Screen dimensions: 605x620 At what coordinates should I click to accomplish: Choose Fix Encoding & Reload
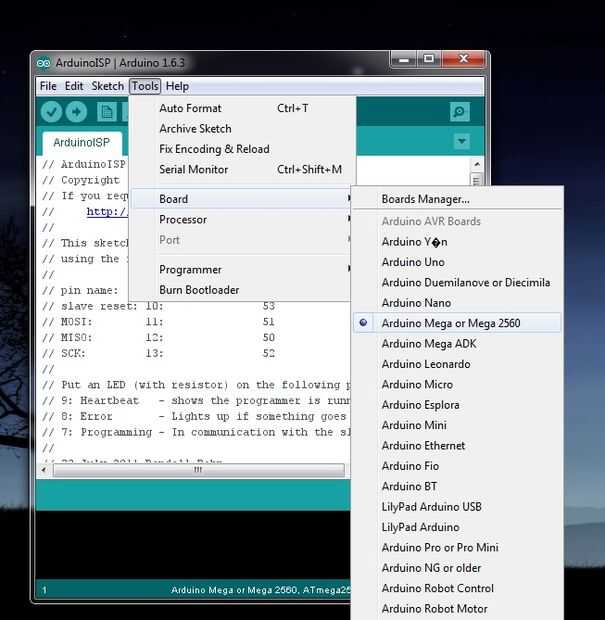point(241,149)
